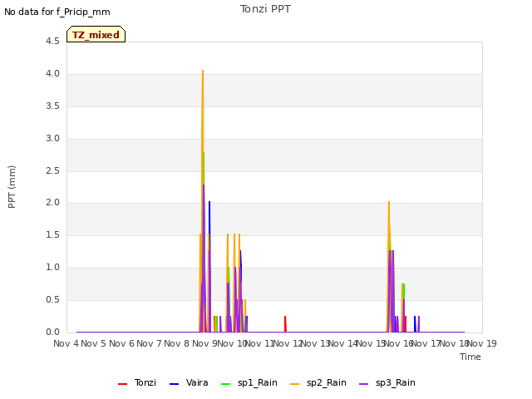
Task: Click the 0.0 y-axis tick label
Action: pos(52,332)
